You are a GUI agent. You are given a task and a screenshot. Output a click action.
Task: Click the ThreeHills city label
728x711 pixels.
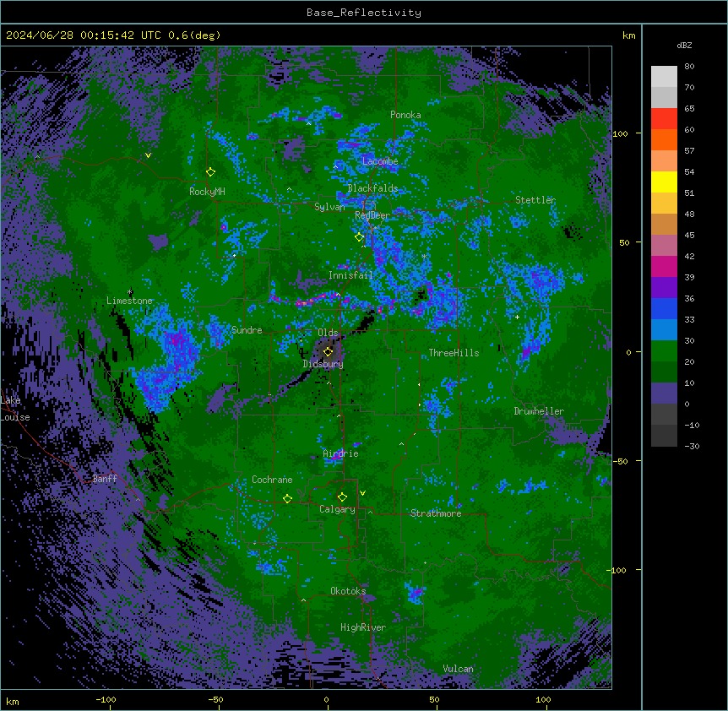[454, 353]
